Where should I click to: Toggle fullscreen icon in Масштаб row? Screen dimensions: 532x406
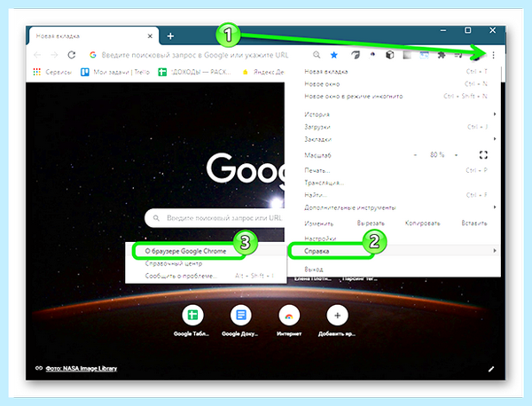click(x=483, y=155)
